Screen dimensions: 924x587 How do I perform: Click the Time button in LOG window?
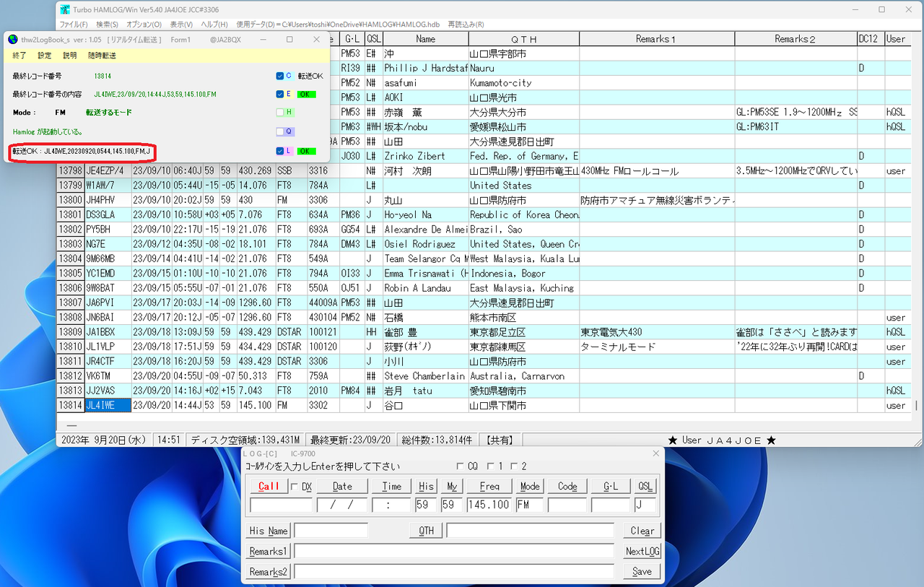click(391, 487)
